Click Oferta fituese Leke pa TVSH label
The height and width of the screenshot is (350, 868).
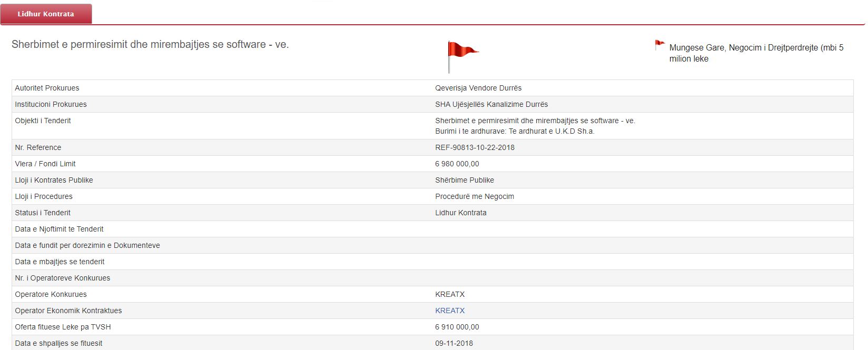(x=63, y=327)
